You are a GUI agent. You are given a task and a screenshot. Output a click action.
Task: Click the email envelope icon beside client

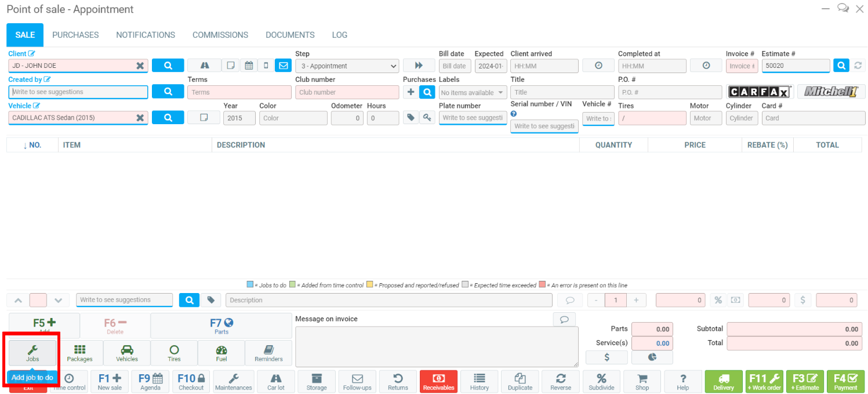283,66
